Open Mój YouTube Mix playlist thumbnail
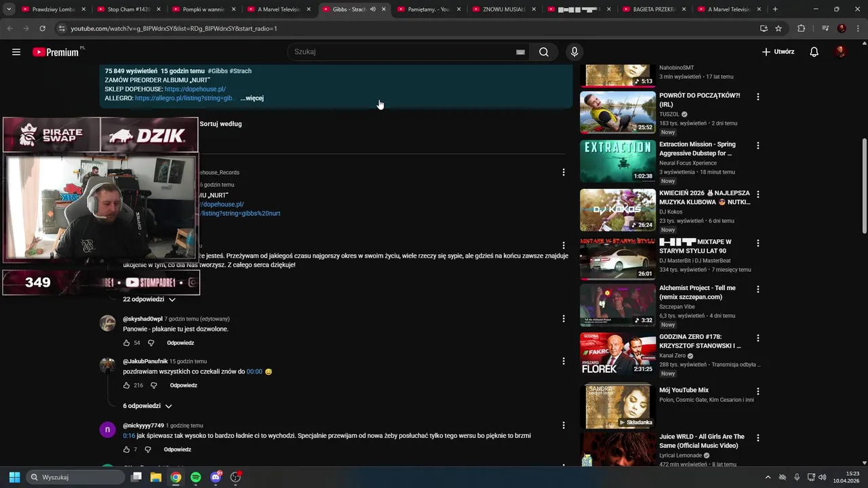The height and width of the screenshot is (488, 868). 618,406
